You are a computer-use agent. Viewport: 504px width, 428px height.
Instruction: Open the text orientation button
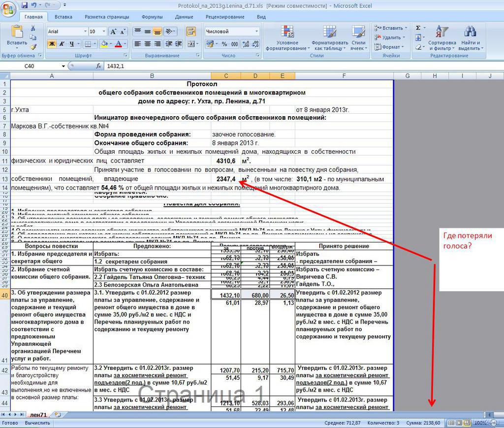coord(170,31)
